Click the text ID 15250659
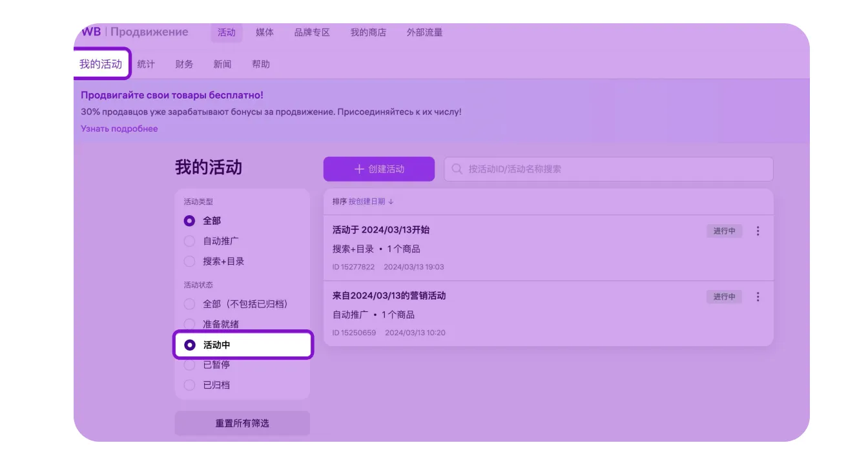The width and height of the screenshot is (868, 465). point(354,333)
